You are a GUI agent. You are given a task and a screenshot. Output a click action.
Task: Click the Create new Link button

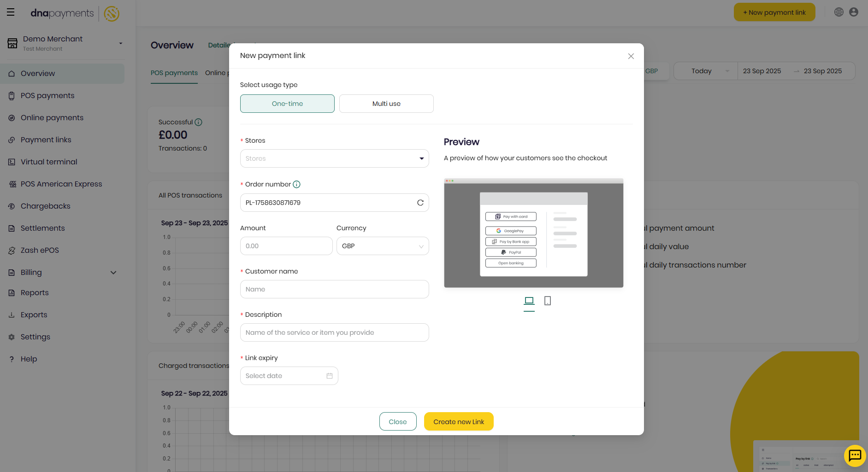point(458,421)
